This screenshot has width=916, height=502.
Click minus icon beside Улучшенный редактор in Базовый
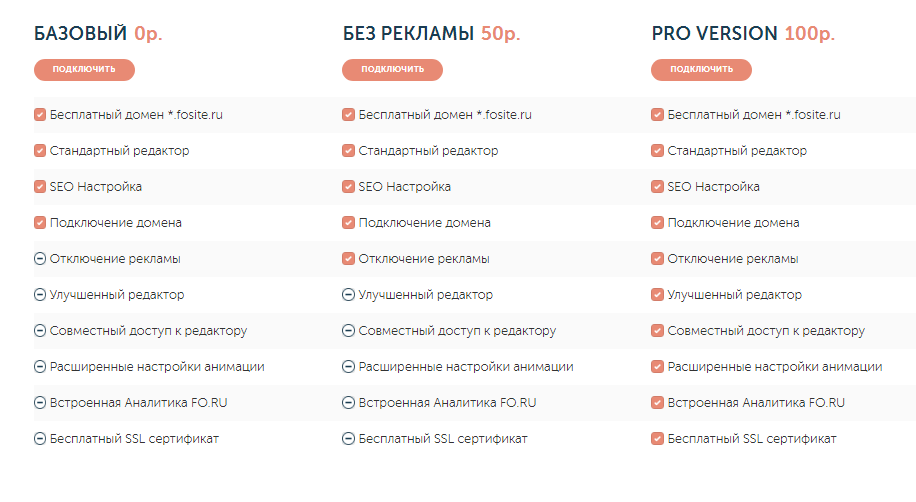point(40,295)
